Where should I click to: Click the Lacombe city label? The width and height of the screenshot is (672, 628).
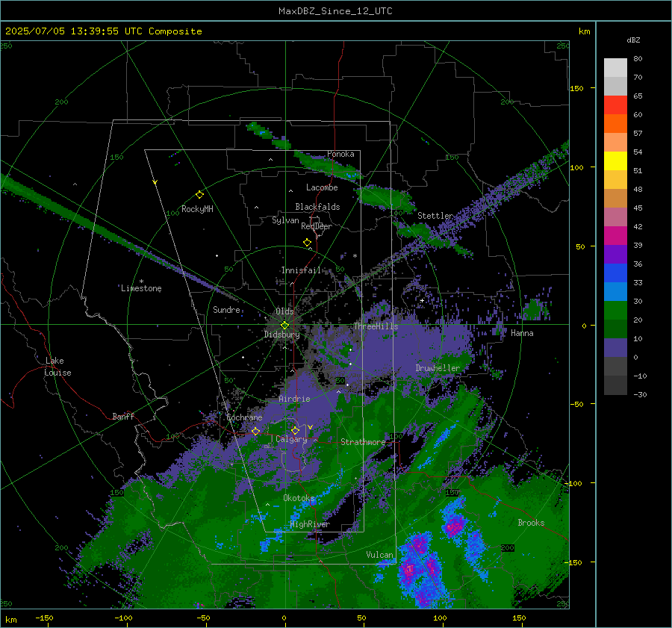pyautogui.click(x=322, y=187)
